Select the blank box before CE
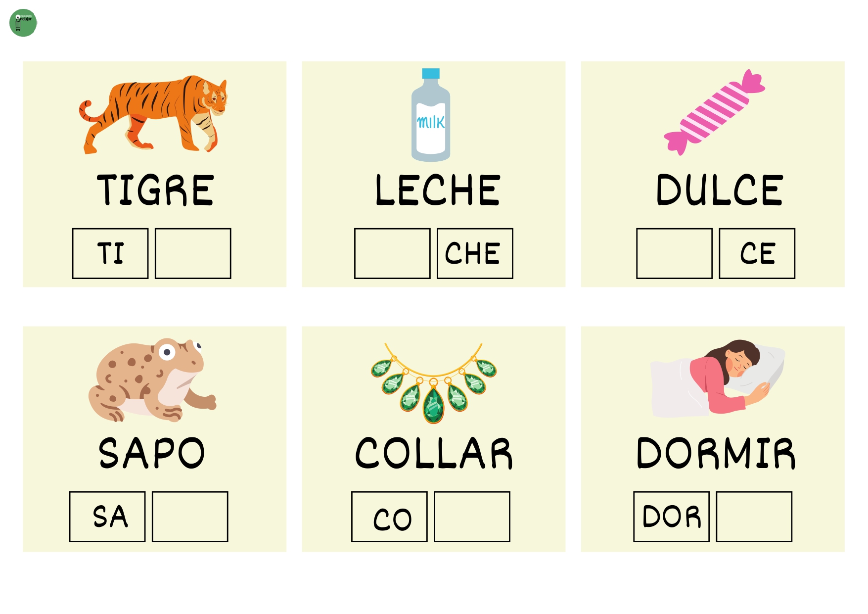The height and width of the screenshot is (614, 868). (x=674, y=253)
